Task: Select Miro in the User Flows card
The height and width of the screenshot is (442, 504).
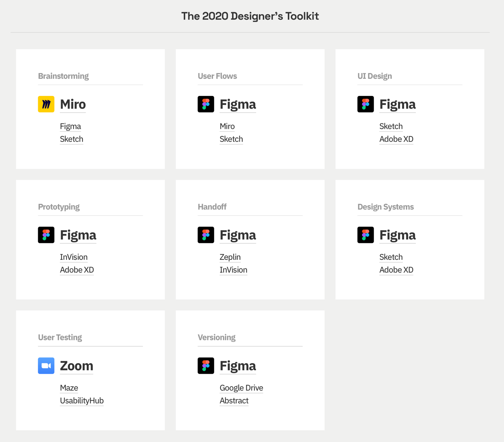Action: pyautogui.click(x=227, y=126)
